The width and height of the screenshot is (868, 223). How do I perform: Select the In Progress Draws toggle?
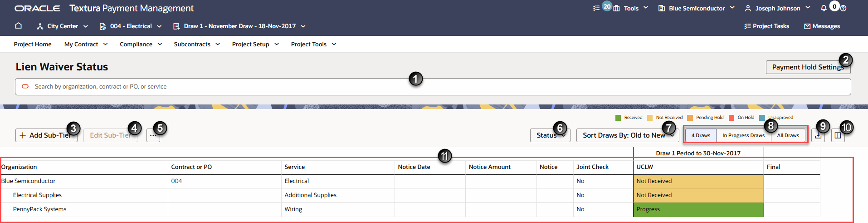[743, 135]
